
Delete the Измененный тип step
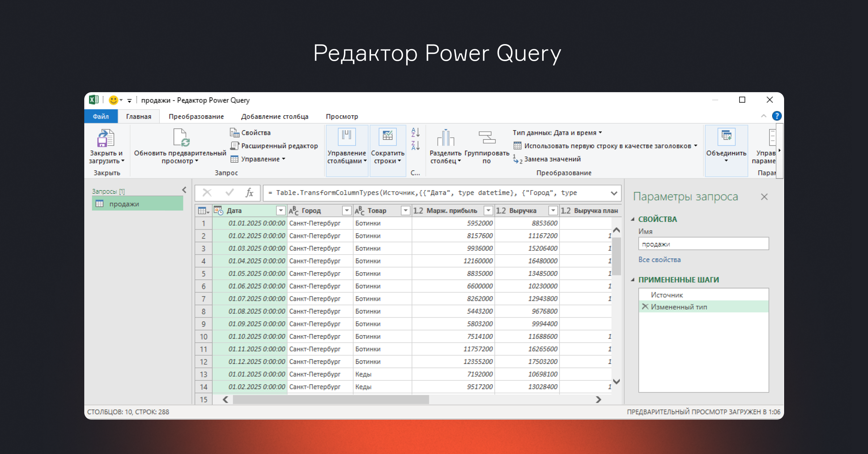[645, 307]
